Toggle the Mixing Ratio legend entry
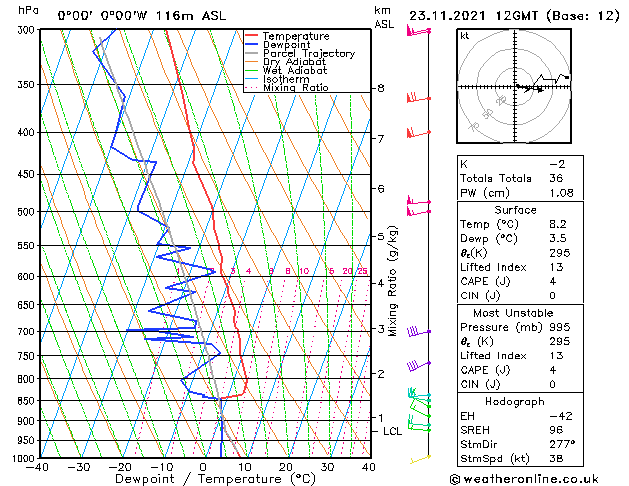629x486 pixels. point(296,88)
